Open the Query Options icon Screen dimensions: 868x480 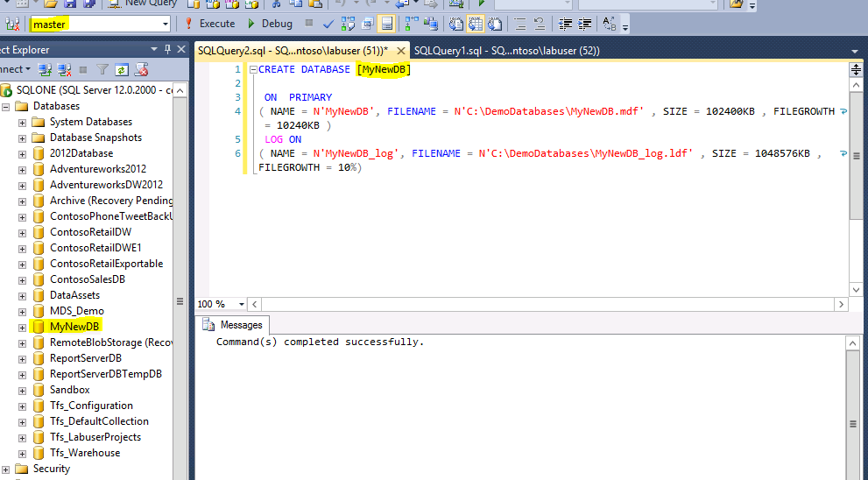pyautogui.click(x=368, y=24)
